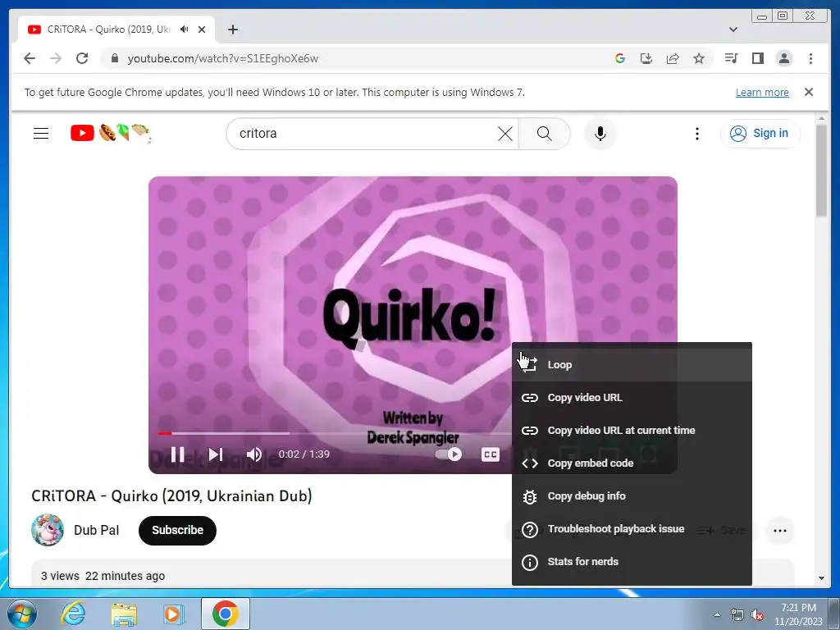Screen dimensions: 840x630
Task: Launch Internet Explorer from taskbar
Action: [73, 614]
